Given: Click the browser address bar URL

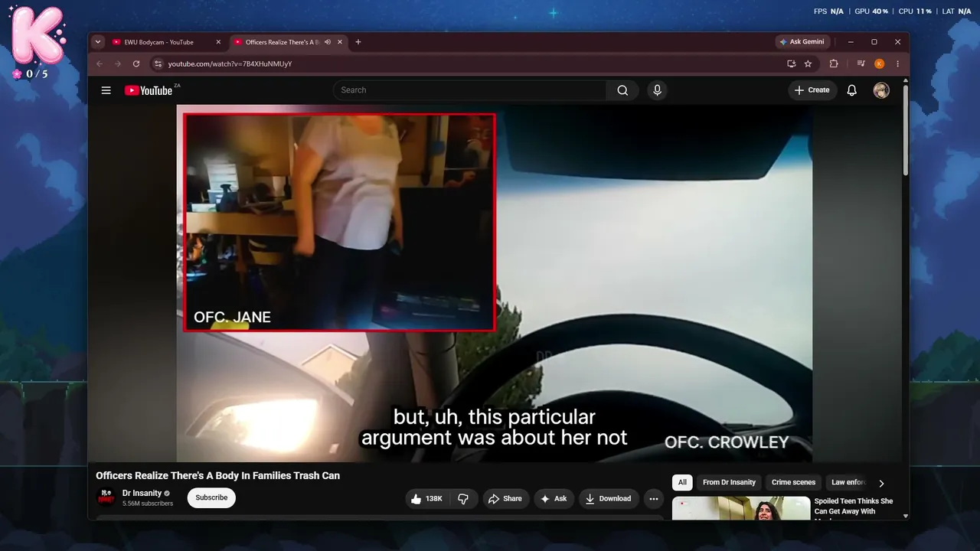Looking at the screenshot, I should (230, 64).
